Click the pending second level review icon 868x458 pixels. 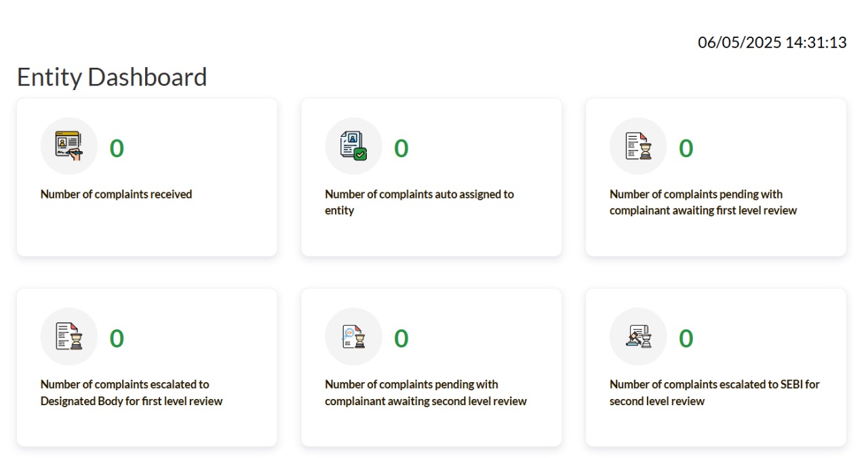(x=353, y=336)
